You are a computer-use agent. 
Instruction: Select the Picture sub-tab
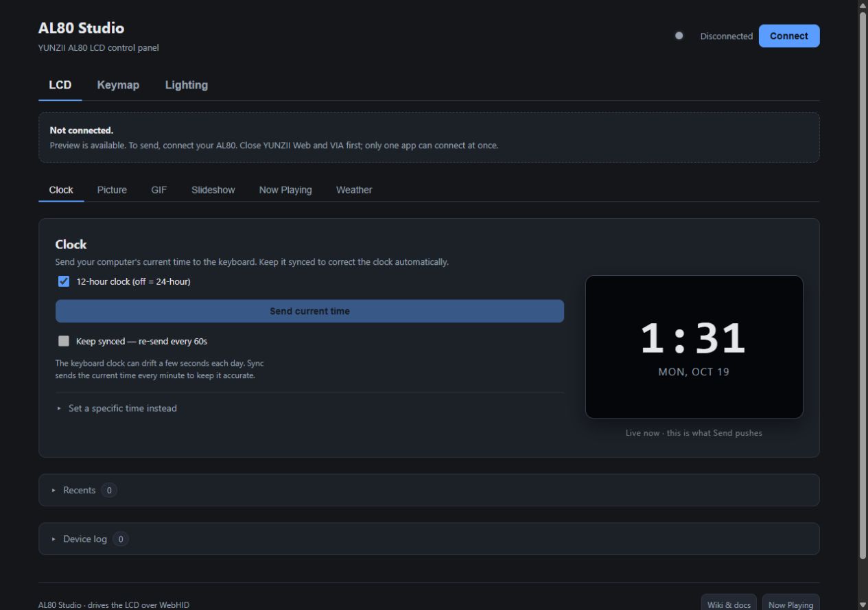(112, 190)
